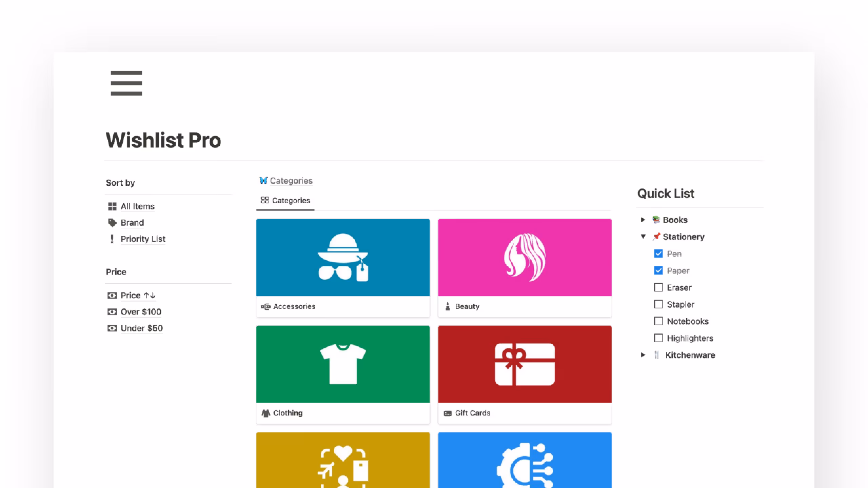
Task: Click the Sort by heading
Action: [120, 183]
